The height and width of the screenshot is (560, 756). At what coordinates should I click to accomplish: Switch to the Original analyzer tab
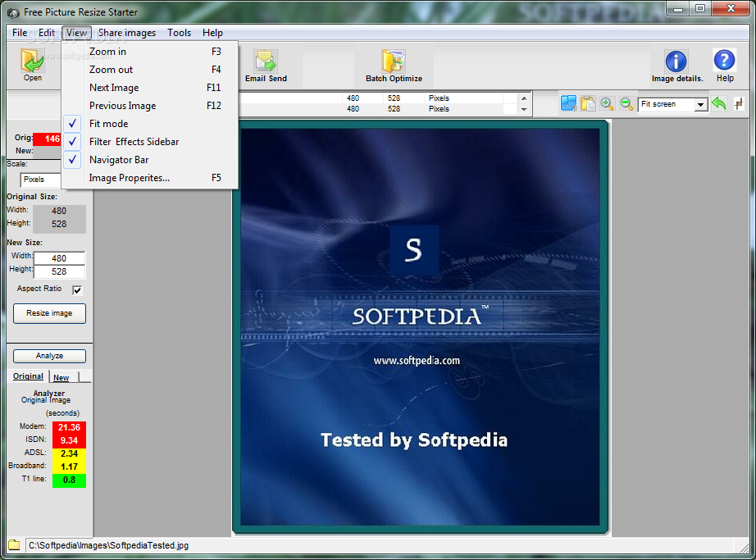[x=28, y=376]
